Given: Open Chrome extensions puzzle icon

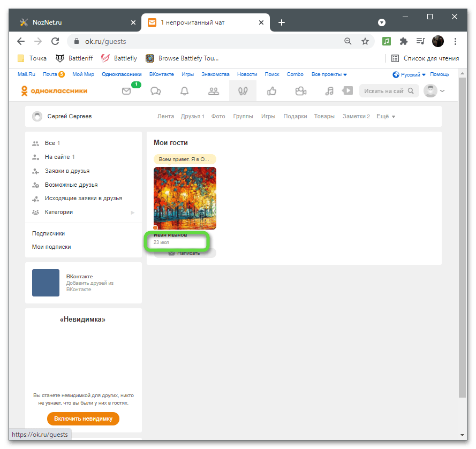Looking at the screenshot, I should [404, 41].
